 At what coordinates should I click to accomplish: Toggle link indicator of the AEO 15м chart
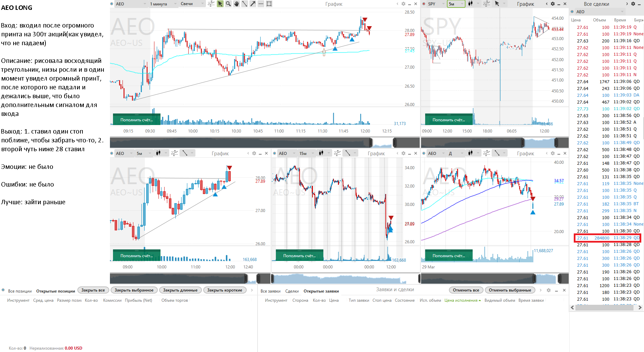click(x=275, y=153)
